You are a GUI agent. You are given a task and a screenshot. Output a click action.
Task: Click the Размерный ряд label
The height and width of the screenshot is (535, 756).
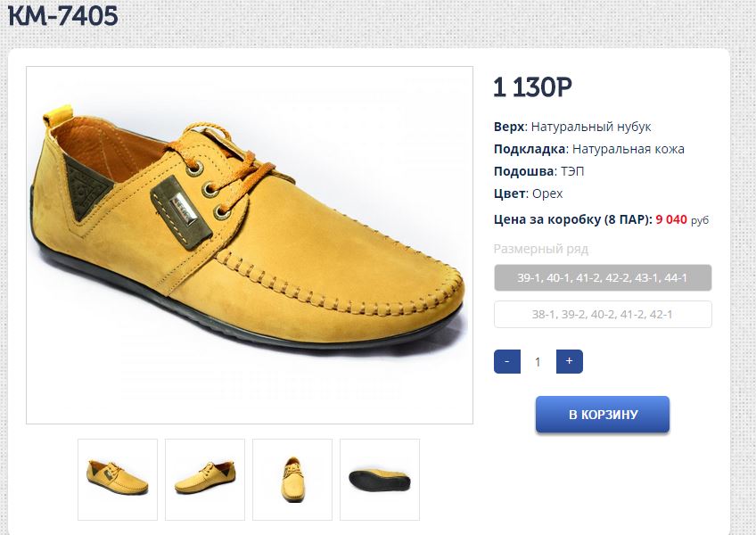541,249
